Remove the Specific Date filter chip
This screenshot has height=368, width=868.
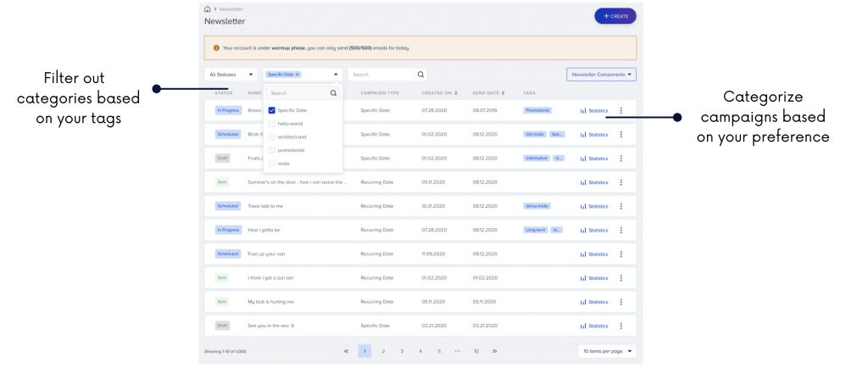coord(298,75)
